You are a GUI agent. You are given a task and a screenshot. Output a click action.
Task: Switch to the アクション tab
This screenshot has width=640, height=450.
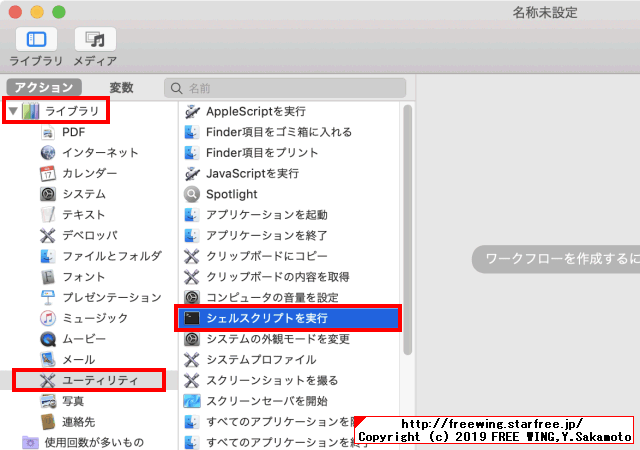point(44,87)
